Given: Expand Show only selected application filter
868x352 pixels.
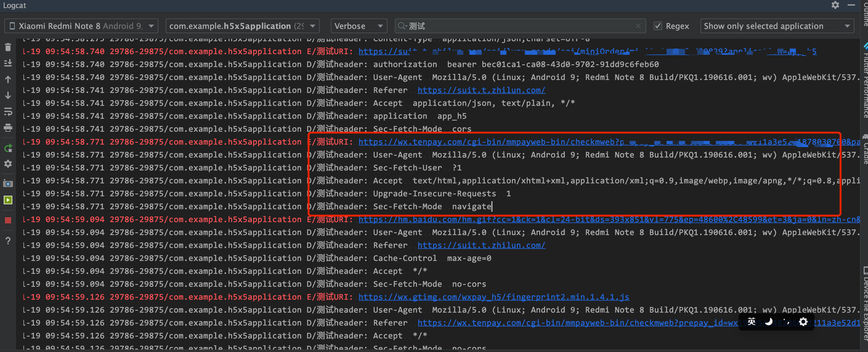Looking at the screenshot, I should pos(777,26).
